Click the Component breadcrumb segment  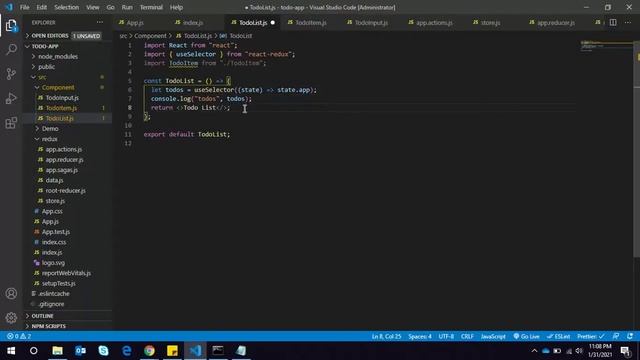pyautogui.click(x=150, y=36)
